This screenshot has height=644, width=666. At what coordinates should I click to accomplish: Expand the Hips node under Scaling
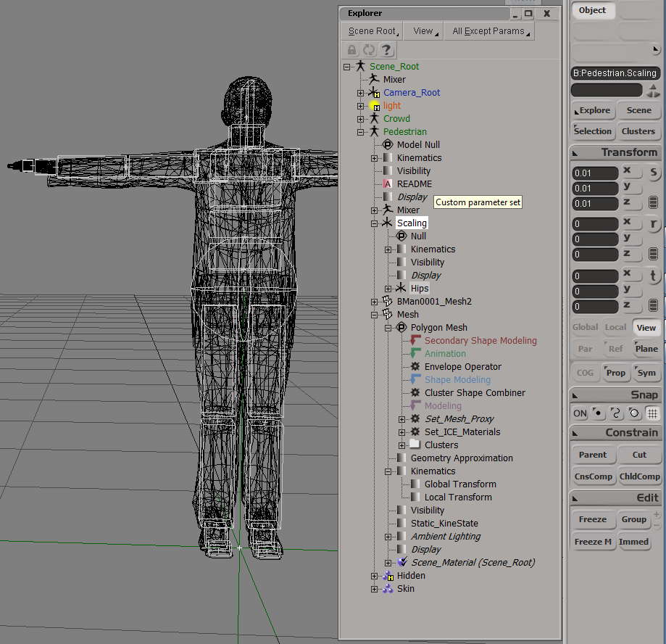click(x=388, y=289)
